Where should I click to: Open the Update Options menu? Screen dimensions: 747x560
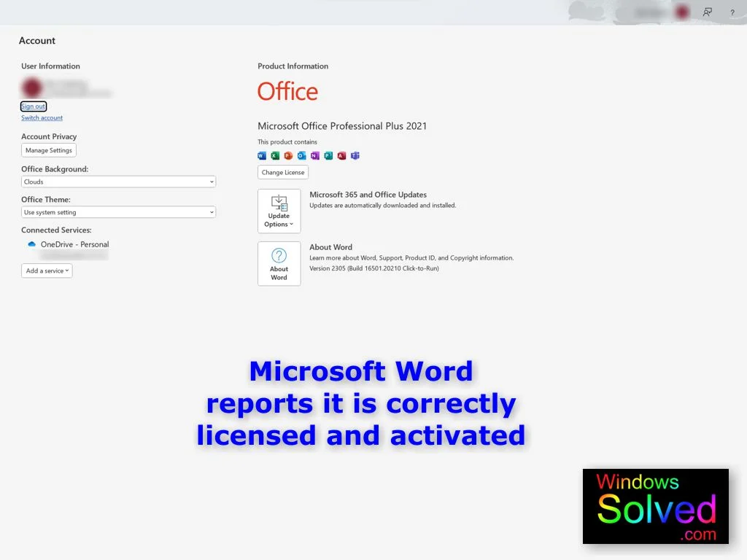coord(279,211)
